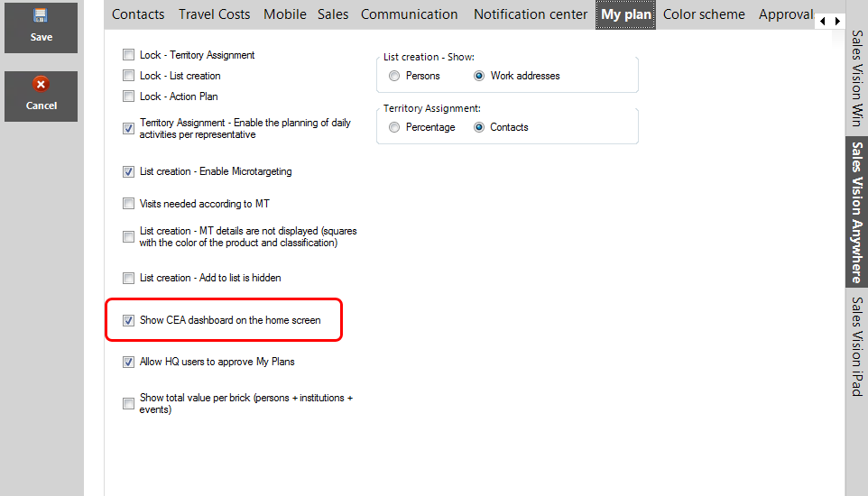Screen dimensions: 868x496
Task: Select the Persons radio button
Action: 394,77
